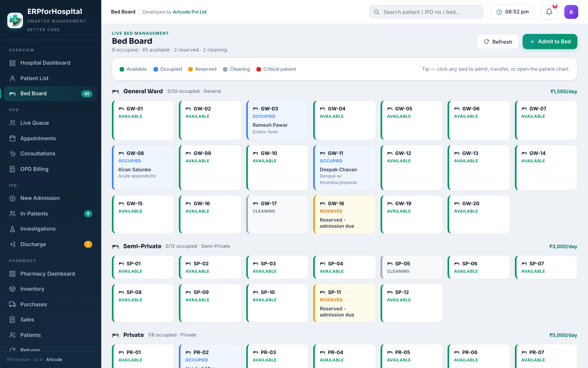588x368 pixels.
Task: Click the red Critical patient legend swatch
Action: (x=258, y=69)
